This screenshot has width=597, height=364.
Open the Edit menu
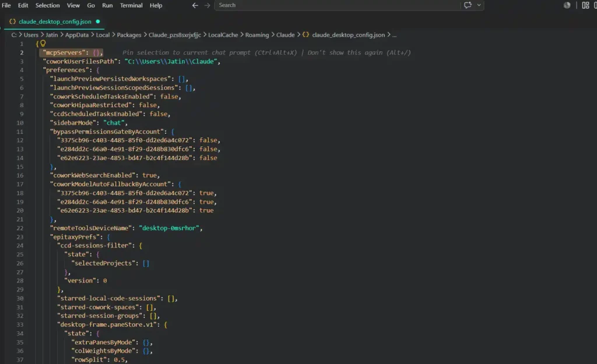[23, 5]
